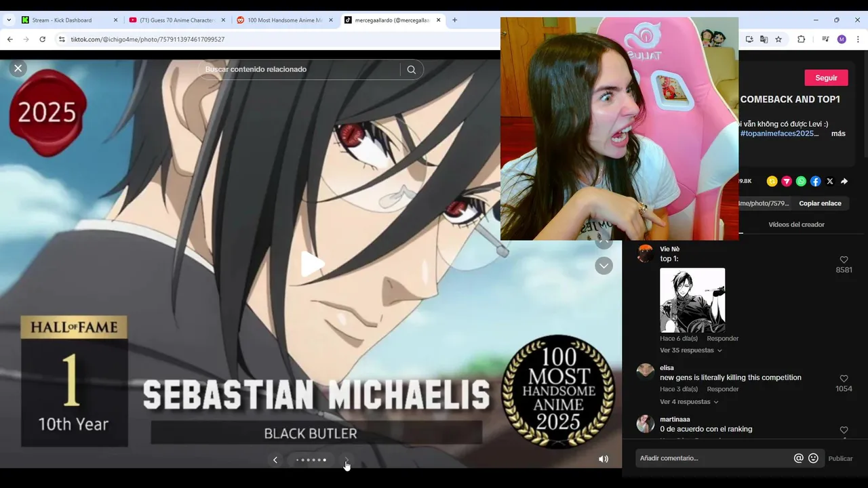Open the browser extensions puzzle icon
868x488 pixels.
tap(801, 39)
